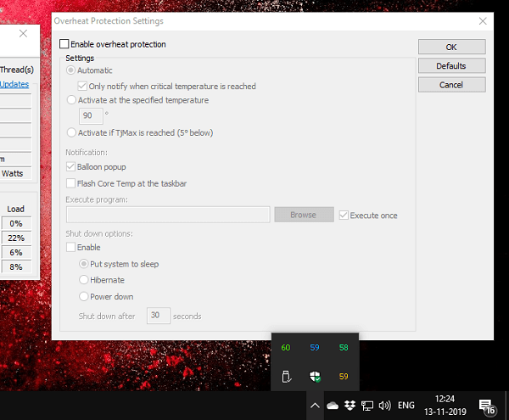Select Put system to sleep option
Screen dimensions: 509x420
pos(84,264)
